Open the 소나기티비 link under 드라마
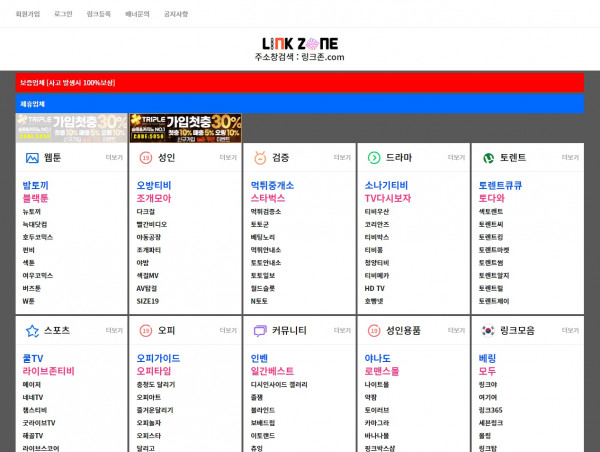This screenshot has height=452, width=600. pos(386,185)
